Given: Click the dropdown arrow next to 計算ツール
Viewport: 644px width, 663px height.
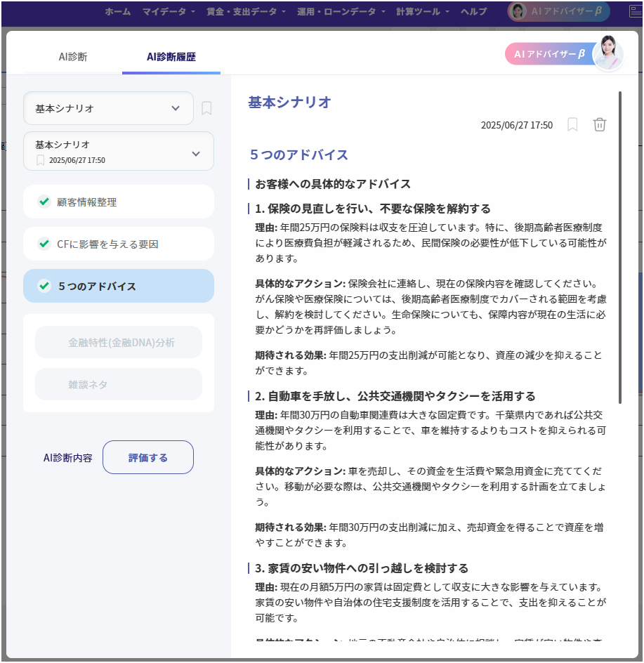Looking at the screenshot, I should point(447,12).
